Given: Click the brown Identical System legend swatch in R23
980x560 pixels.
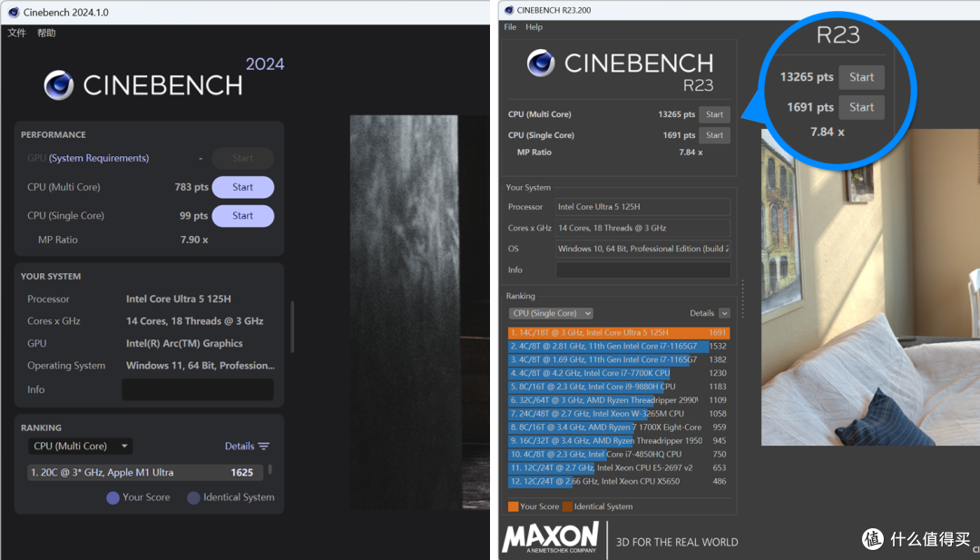Looking at the screenshot, I should 567,506.
